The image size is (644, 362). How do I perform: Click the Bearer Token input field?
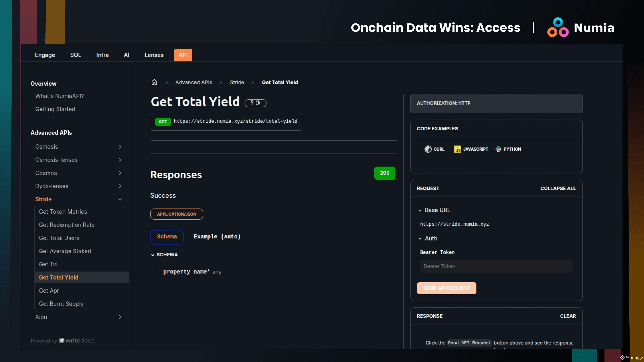point(496,266)
